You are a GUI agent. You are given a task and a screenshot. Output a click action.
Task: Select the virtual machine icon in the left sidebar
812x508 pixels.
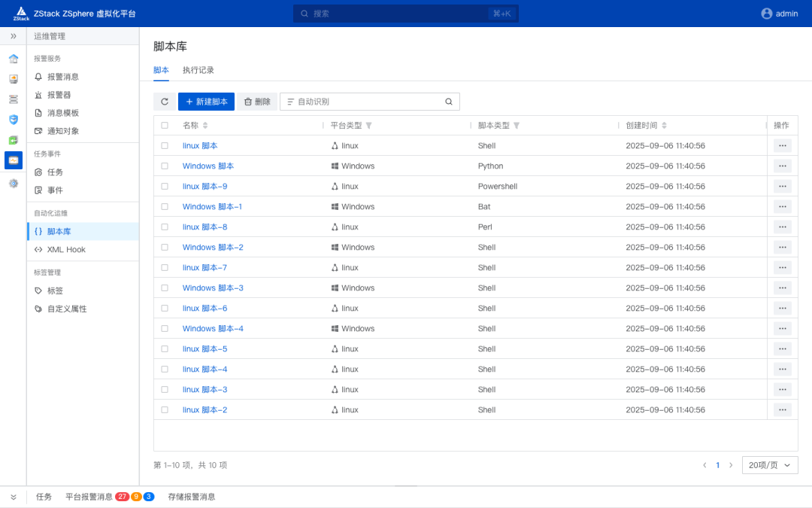point(14,78)
